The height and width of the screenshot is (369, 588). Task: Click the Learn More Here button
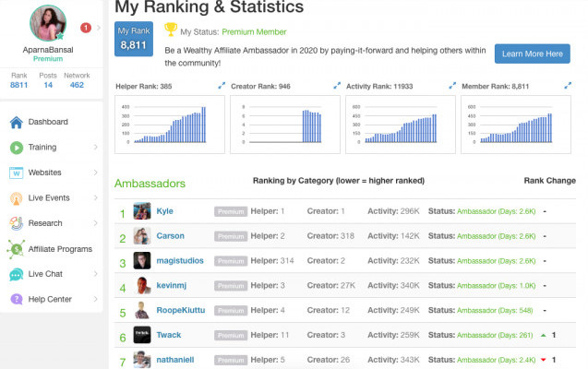(532, 54)
